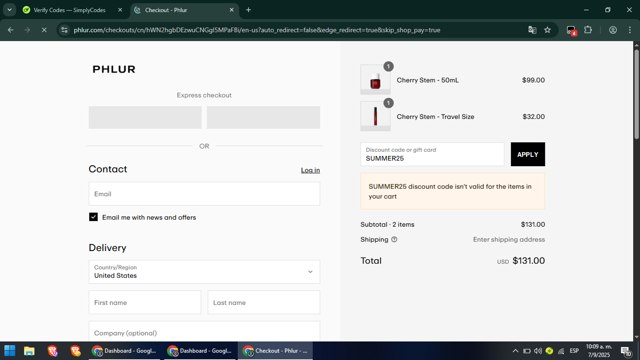Open File Explorer from the taskbar
Image resolution: width=640 pixels, height=360 pixels.
(29, 351)
